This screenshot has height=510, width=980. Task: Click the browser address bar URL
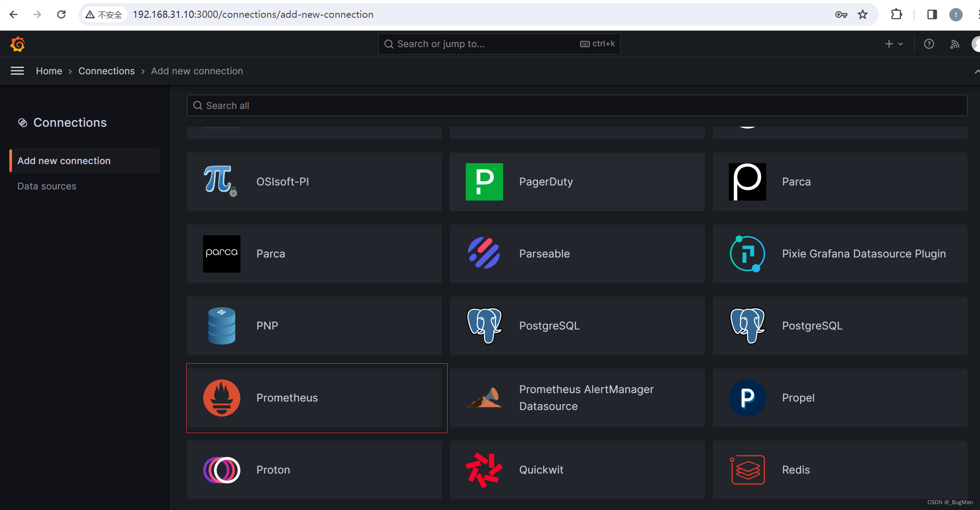coord(253,15)
